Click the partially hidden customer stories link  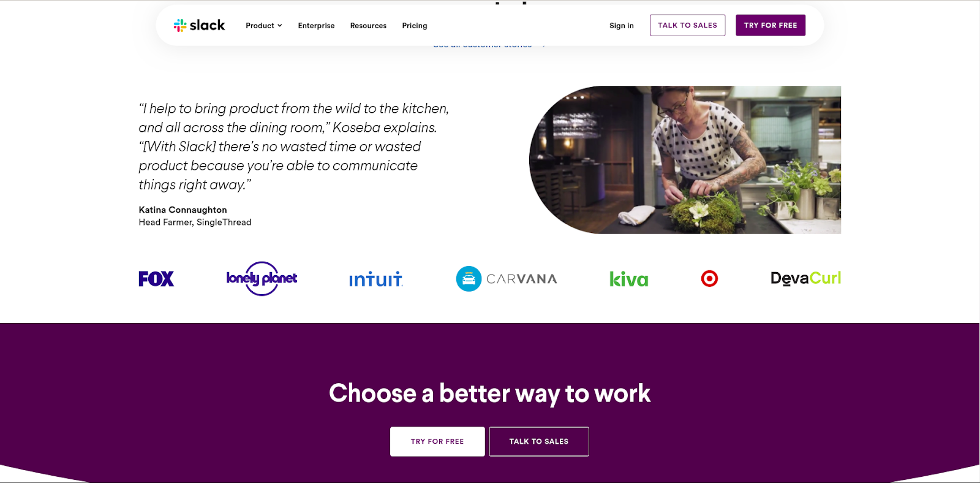(x=489, y=45)
